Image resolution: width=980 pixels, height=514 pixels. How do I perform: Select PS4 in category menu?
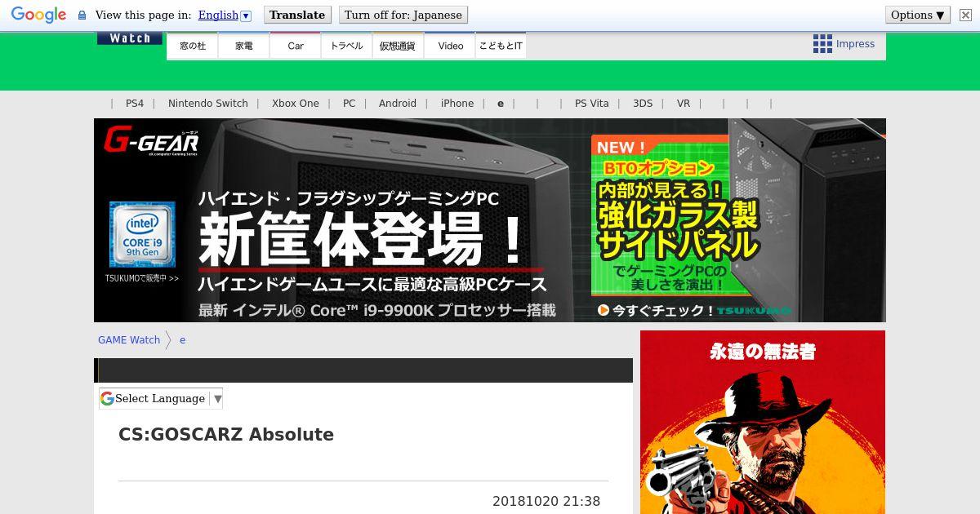coord(135,104)
